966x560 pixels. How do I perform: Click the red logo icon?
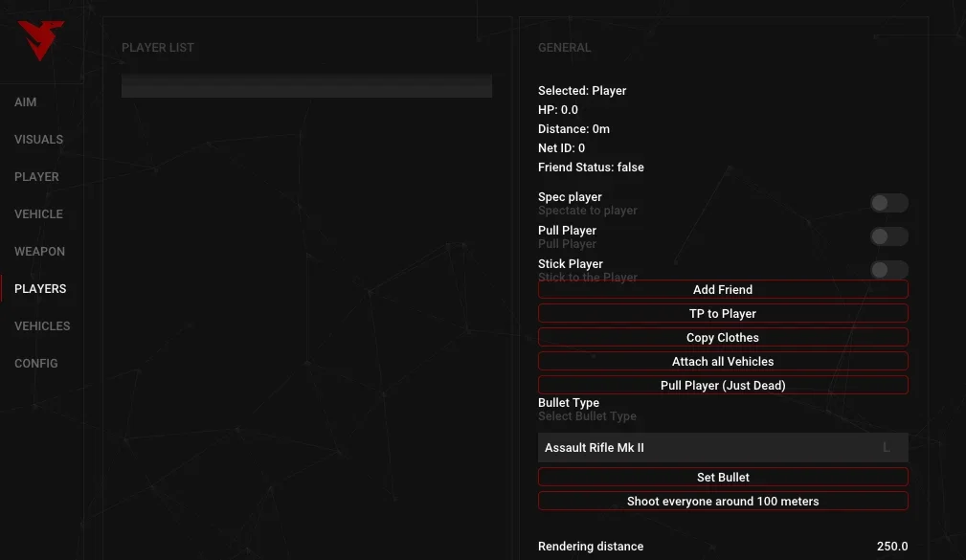point(40,40)
